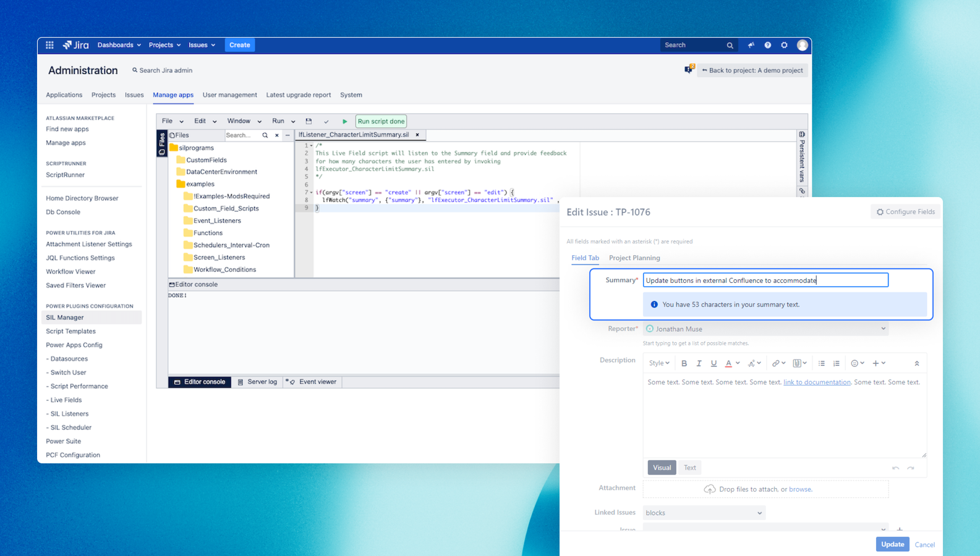Viewport: 980px width, 556px height.
Task: Click the file search magnifier icon
Action: [x=265, y=135]
